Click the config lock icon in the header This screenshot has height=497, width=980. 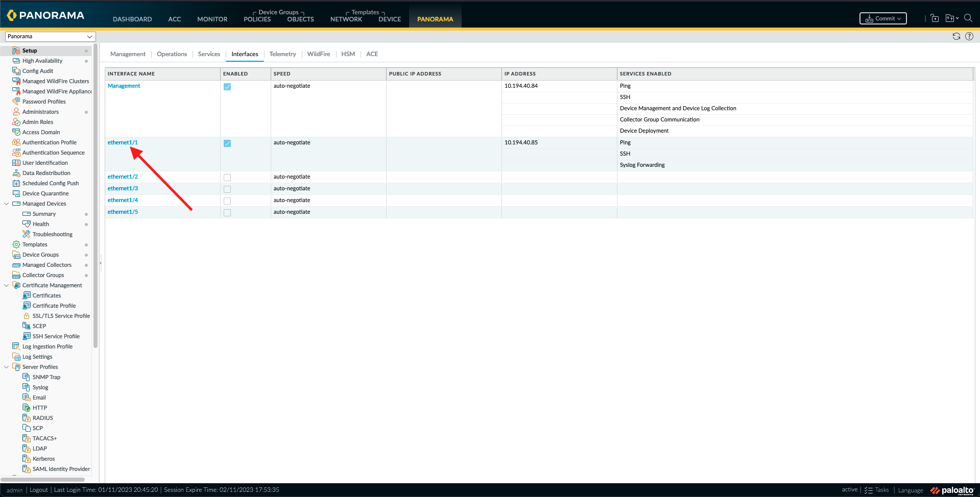pos(935,18)
